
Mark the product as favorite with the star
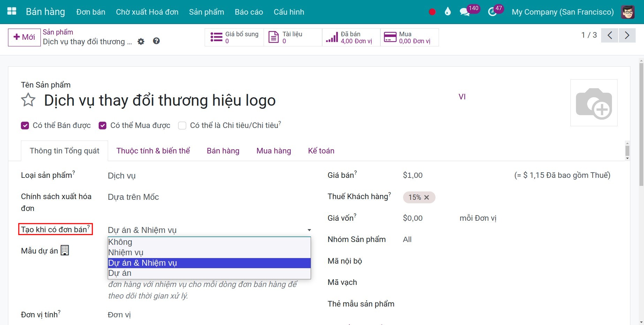[x=28, y=100]
